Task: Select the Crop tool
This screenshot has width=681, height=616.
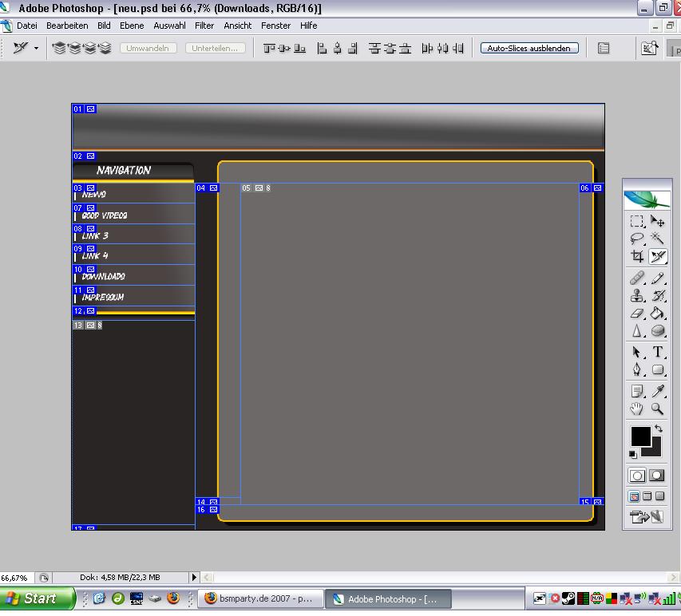Action: tap(637, 256)
